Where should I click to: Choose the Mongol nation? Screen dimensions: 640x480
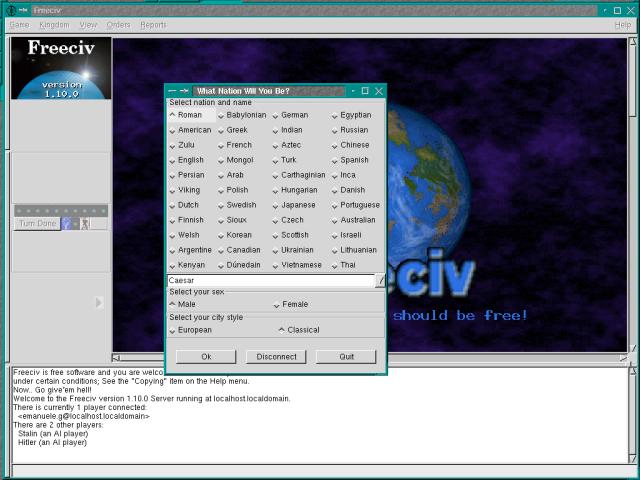236,160
